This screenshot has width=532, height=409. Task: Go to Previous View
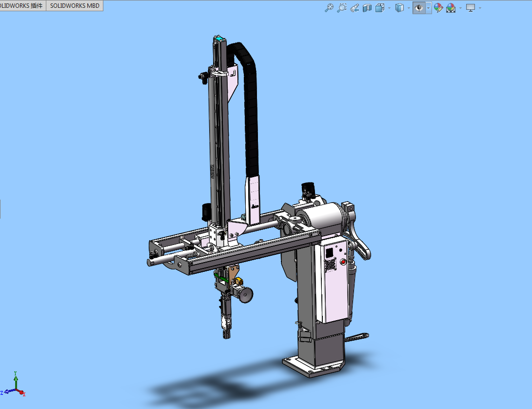coord(355,8)
